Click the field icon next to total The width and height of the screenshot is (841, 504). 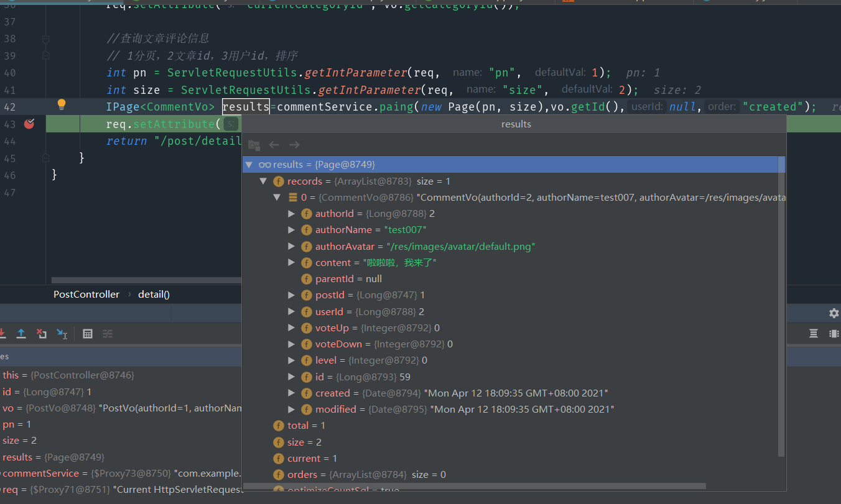click(279, 426)
